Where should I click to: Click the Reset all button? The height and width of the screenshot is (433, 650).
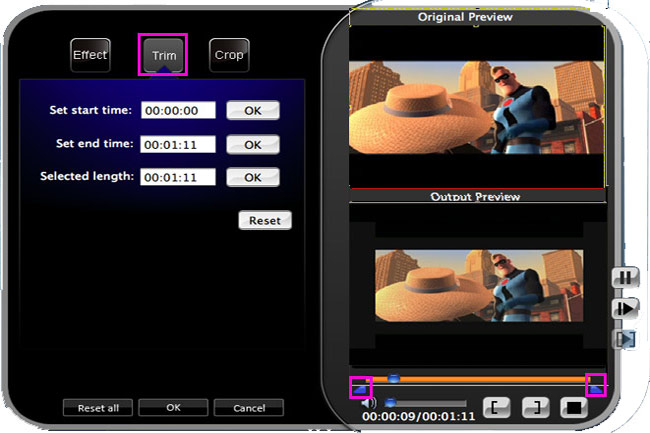98,408
